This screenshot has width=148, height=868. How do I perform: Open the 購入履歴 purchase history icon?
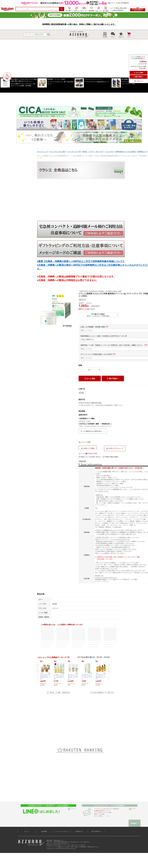tap(106, 9)
